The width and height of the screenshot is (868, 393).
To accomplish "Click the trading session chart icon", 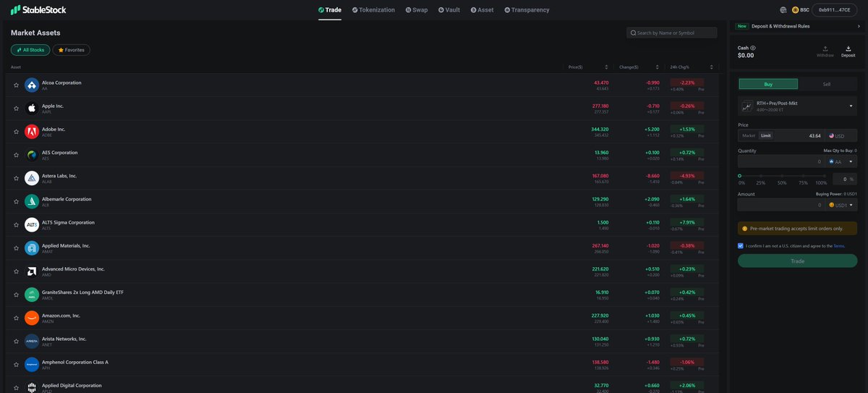I will (x=747, y=106).
